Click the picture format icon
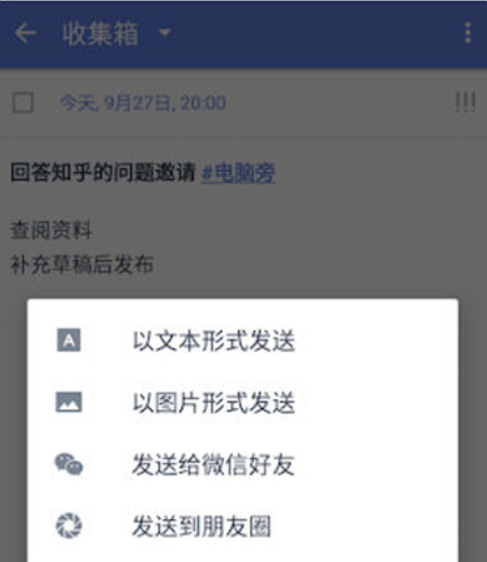 (69, 402)
